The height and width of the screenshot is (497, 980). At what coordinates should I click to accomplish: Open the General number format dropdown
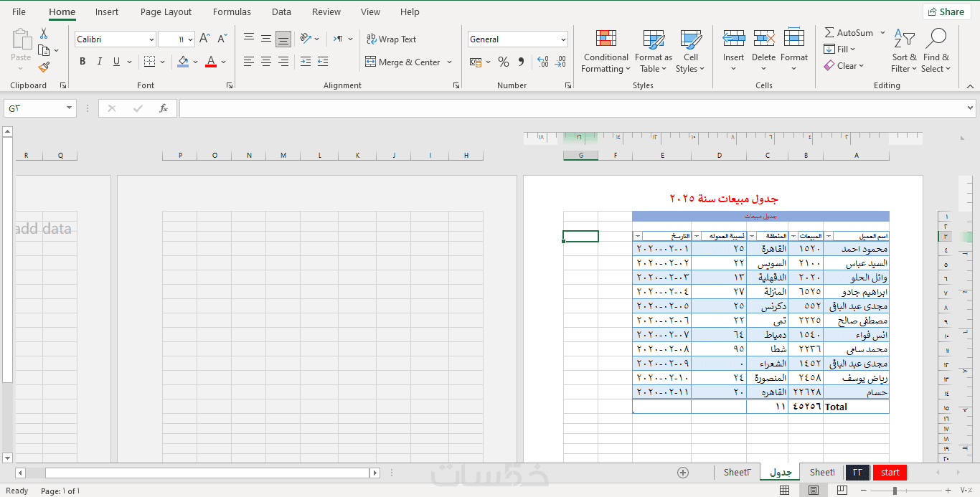click(x=563, y=39)
